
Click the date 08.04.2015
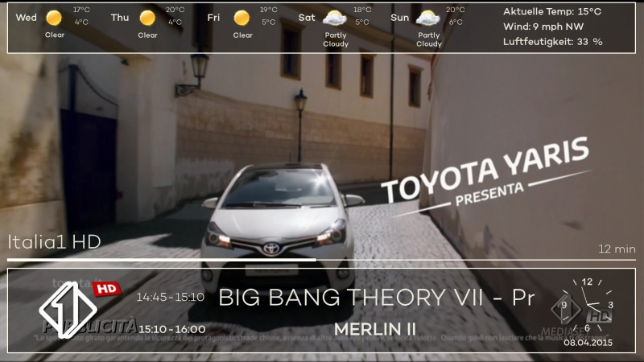(x=588, y=343)
